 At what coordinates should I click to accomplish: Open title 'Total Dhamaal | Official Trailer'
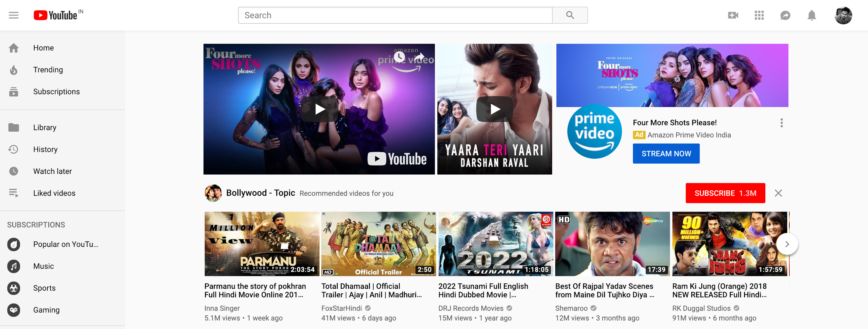point(372,290)
